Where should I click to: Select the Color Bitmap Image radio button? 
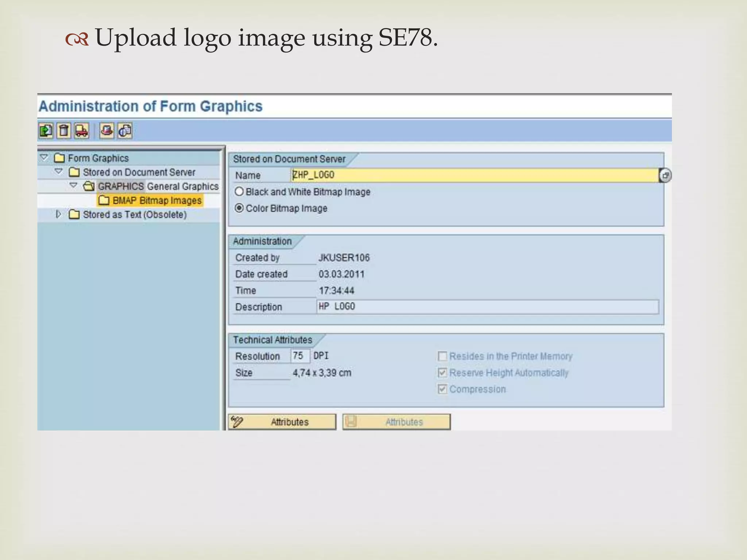point(239,208)
